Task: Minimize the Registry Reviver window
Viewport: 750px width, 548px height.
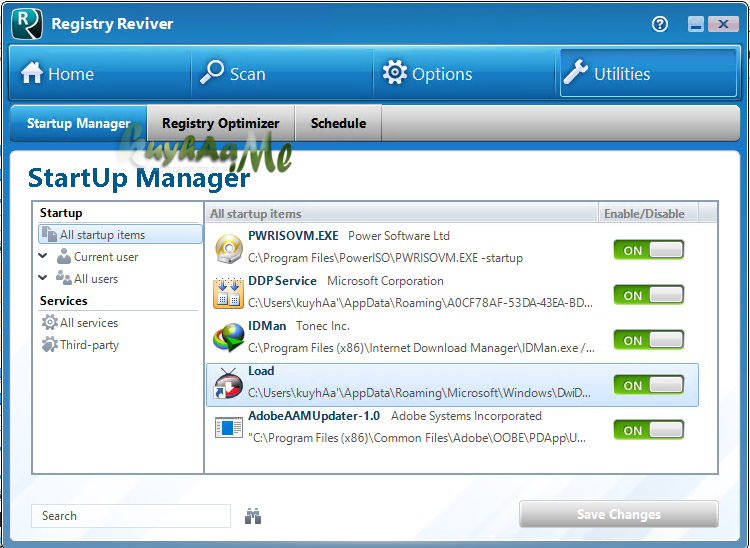Action: (696, 24)
